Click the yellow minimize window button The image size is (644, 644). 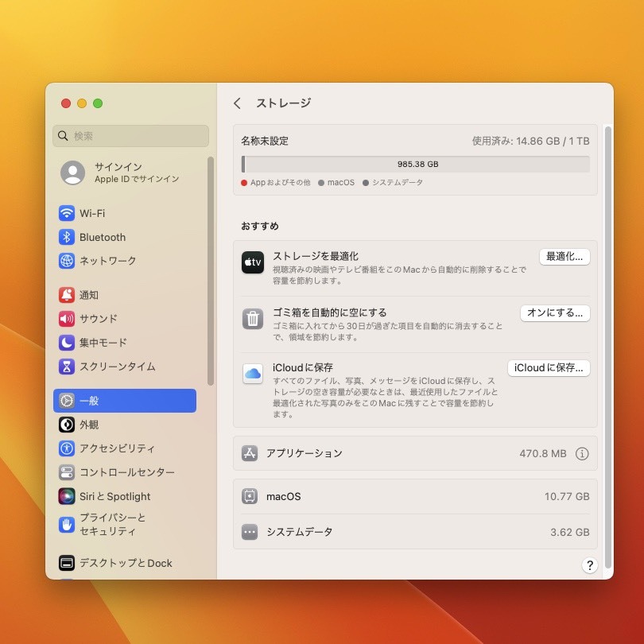click(x=82, y=103)
